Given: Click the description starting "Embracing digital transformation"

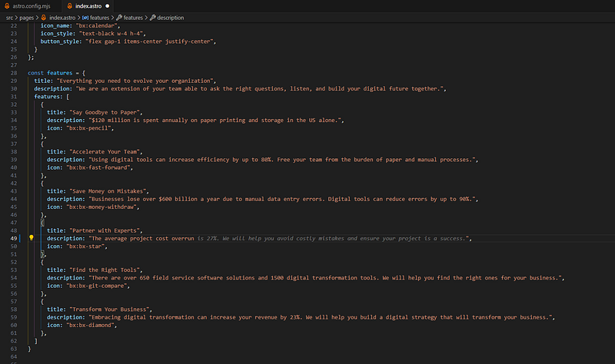Looking at the screenshot, I should pyautogui.click(x=321, y=317).
